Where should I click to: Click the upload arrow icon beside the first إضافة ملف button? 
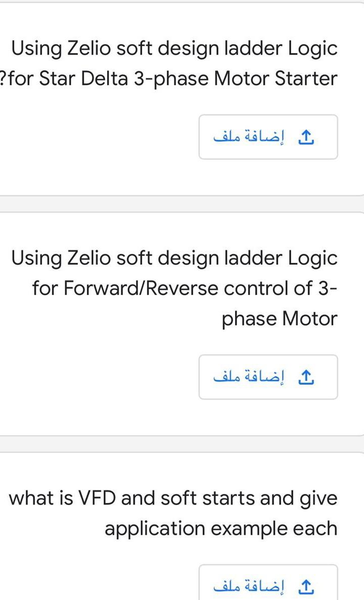pyautogui.click(x=306, y=136)
